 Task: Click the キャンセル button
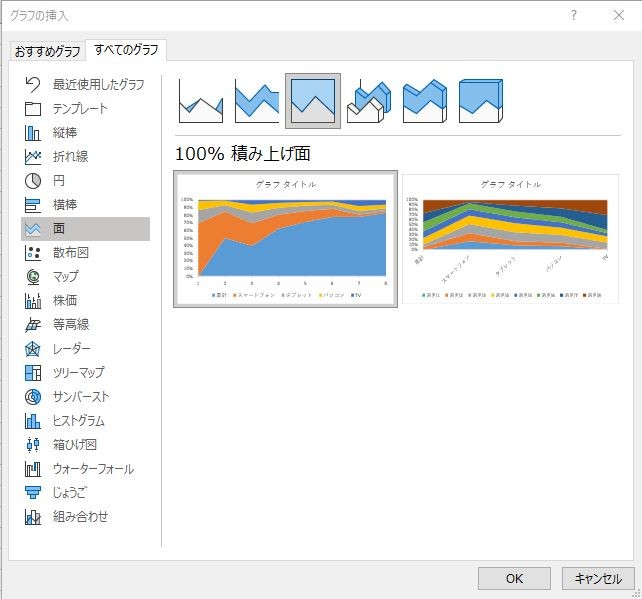598,579
